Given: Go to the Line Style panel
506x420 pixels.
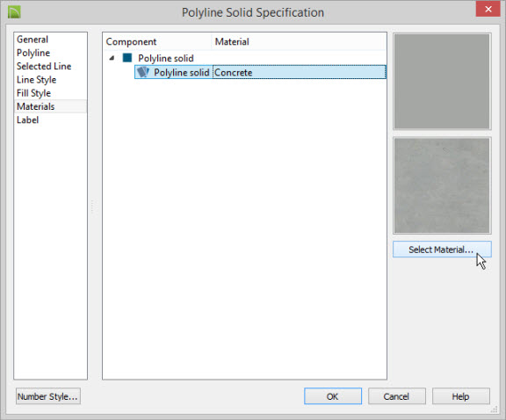Looking at the screenshot, I should 37,80.
